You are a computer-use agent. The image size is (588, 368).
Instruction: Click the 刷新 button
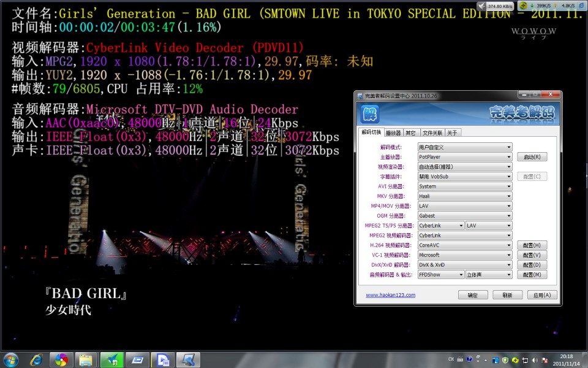click(507, 295)
